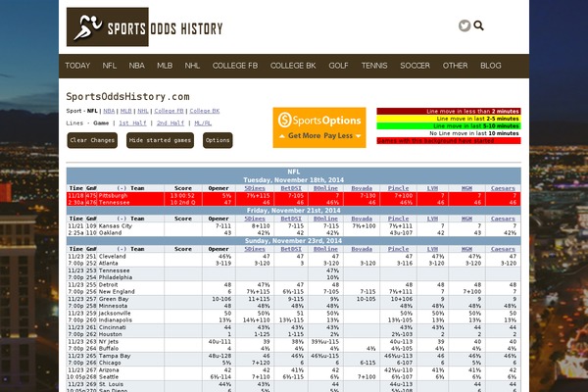
Task: Open the Twitter bird icon
Action: [465, 25]
